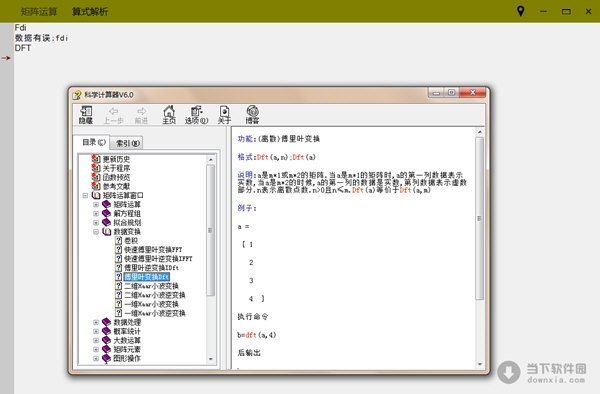Click the question icon beside 快速傅里叶变换FFT
Viewport: 600px width, 394px height.
119,249
